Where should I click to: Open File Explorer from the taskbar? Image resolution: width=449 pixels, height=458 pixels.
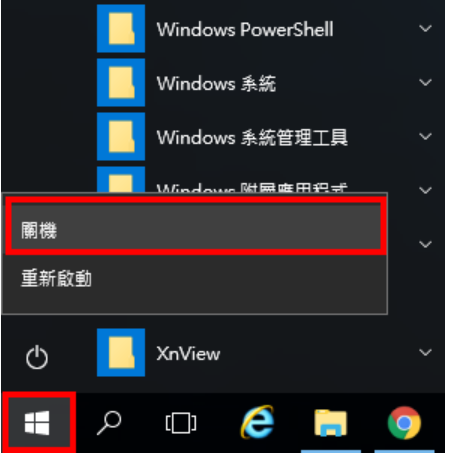(x=331, y=423)
